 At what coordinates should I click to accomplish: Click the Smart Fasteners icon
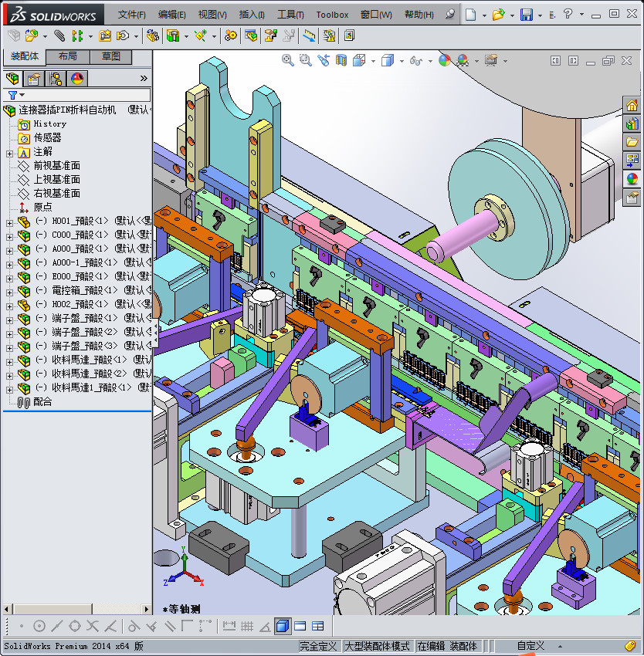click(x=105, y=36)
